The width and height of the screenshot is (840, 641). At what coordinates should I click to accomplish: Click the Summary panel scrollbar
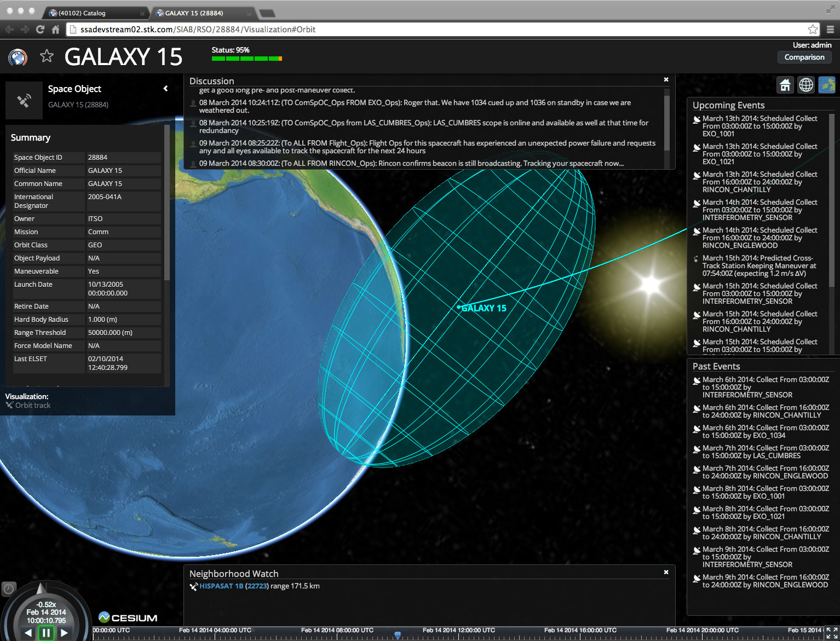coord(166,203)
